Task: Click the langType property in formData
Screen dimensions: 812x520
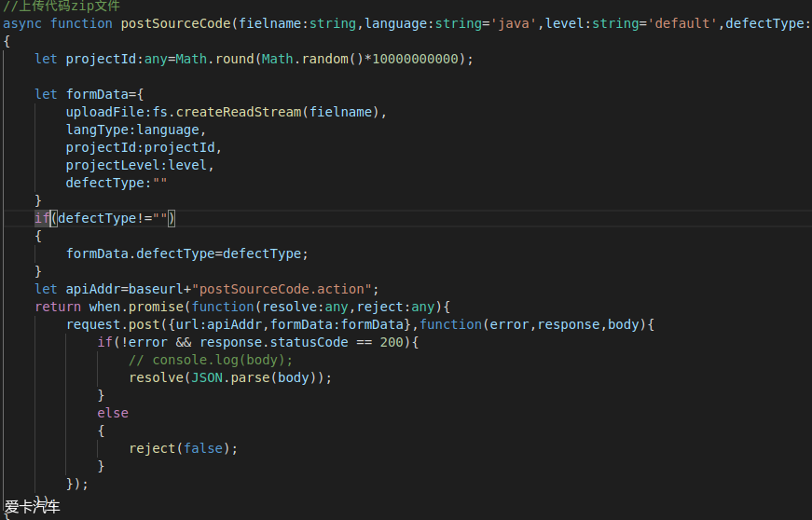Action: (101, 130)
